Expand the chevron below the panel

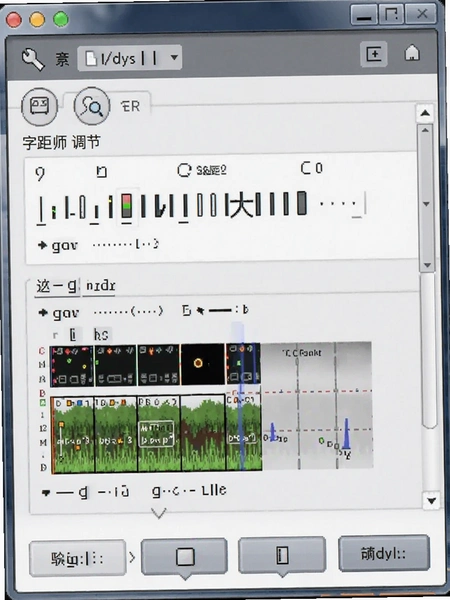click(158, 513)
